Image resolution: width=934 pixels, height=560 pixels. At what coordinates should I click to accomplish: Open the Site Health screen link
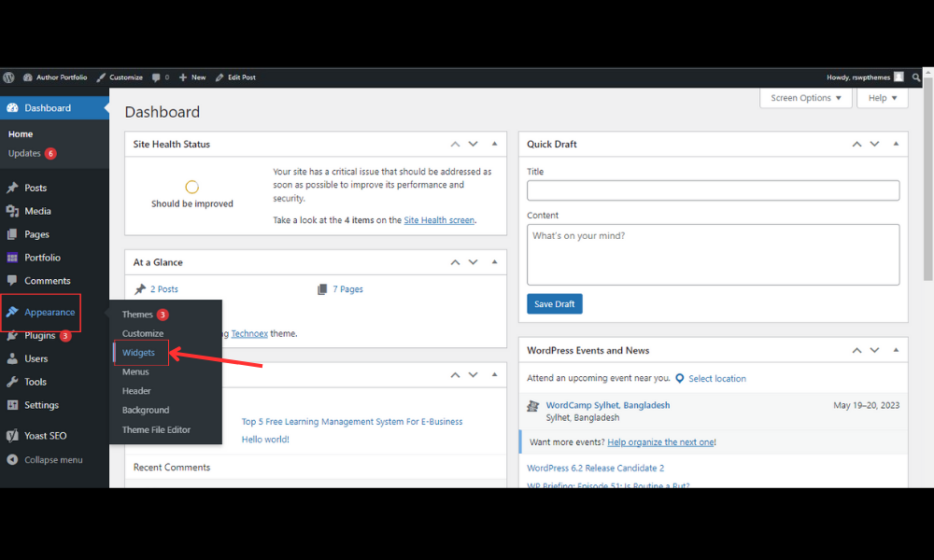click(x=439, y=220)
